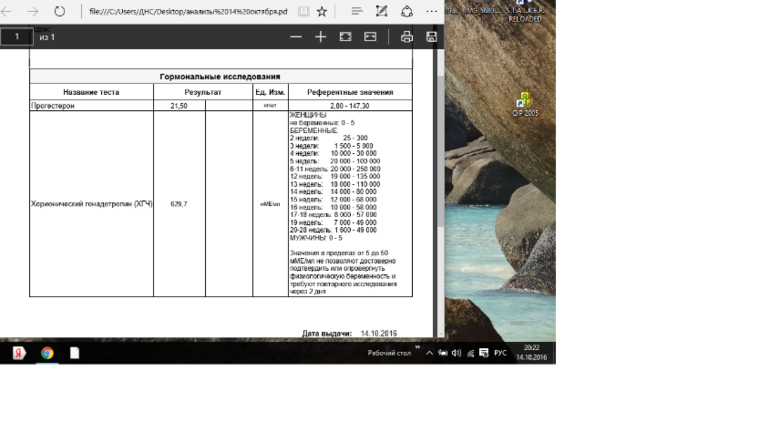
Task: Open the Edge More actions menu
Action: (433, 11)
